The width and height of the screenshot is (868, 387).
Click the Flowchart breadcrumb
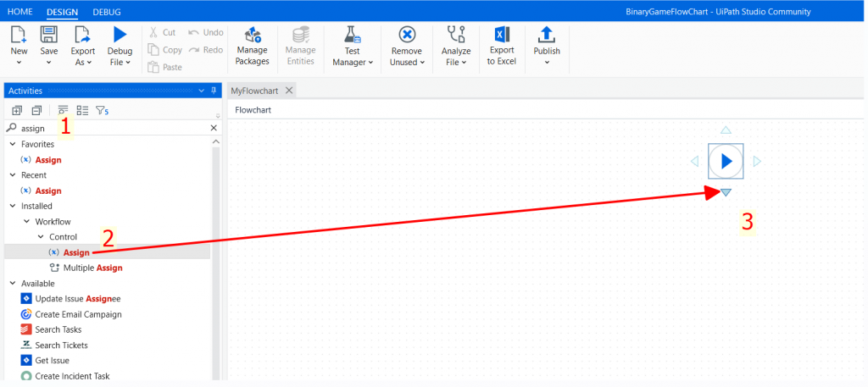click(253, 110)
